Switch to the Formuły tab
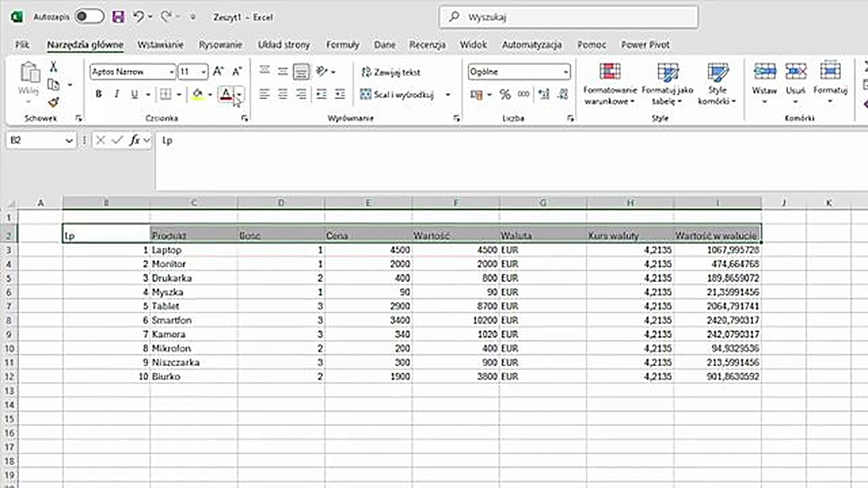 [x=342, y=45]
